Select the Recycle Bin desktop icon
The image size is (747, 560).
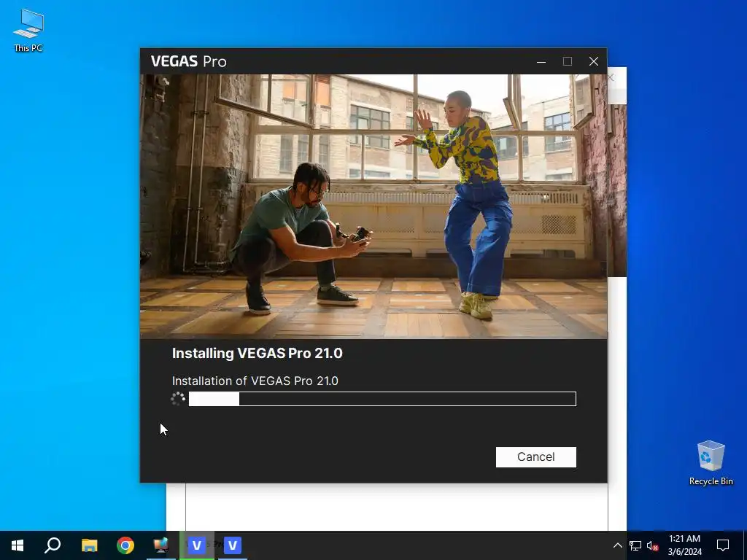711,463
